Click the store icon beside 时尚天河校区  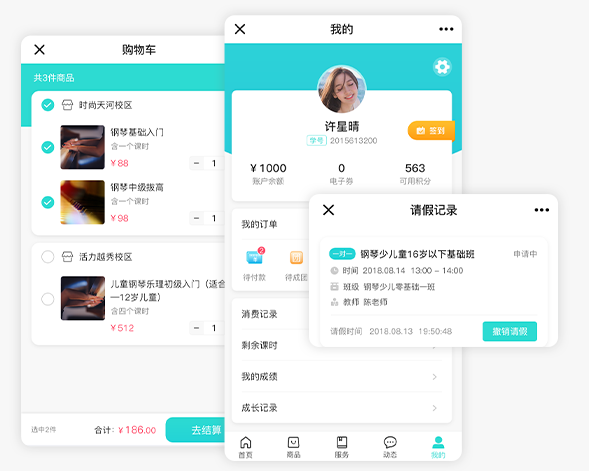(67, 105)
